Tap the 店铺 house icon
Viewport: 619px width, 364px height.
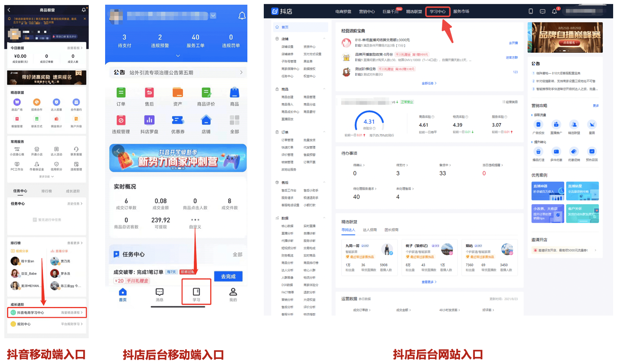[x=206, y=120]
